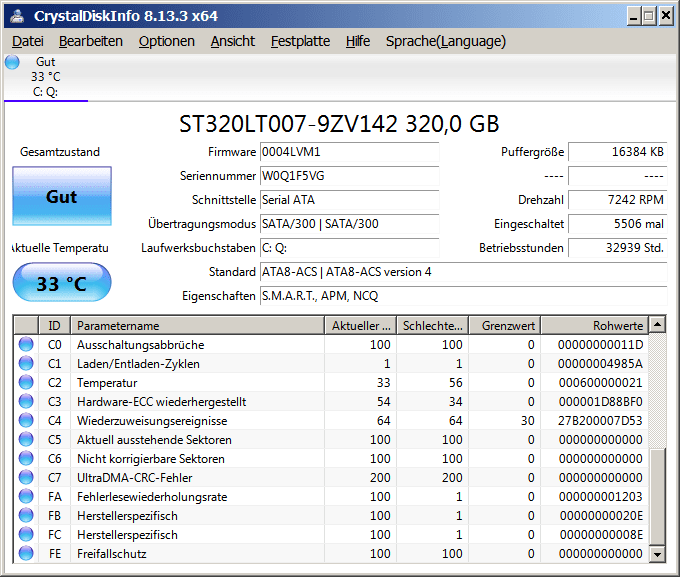Viewport: 680px width, 577px height.
Task: Select the Hardware-ECC wiederhergestellt row
Action: [331, 402]
